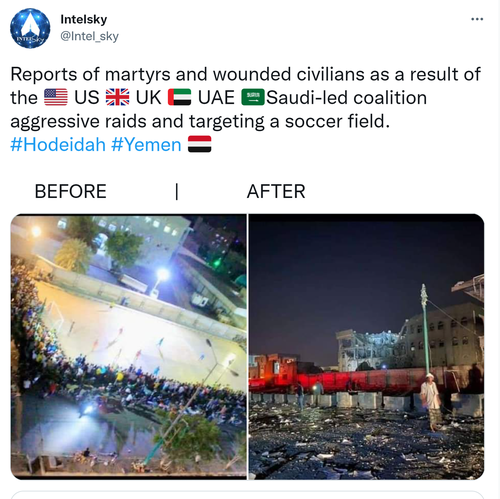Click the Saudi Arabia flag emoji

click(x=253, y=97)
